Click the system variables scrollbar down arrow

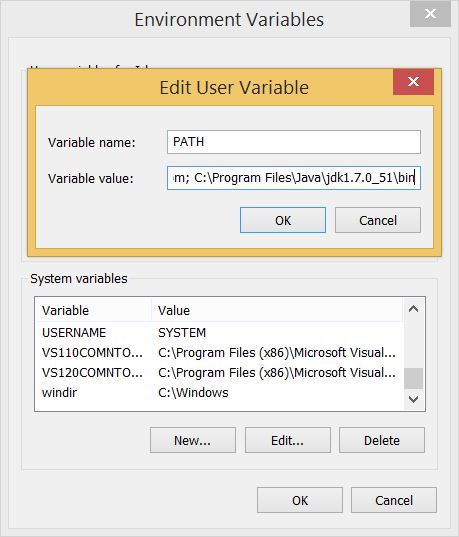coord(413,399)
